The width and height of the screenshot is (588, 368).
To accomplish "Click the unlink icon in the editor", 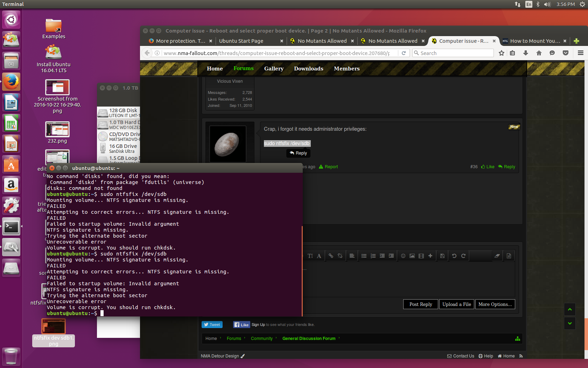I will pos(340,256).
